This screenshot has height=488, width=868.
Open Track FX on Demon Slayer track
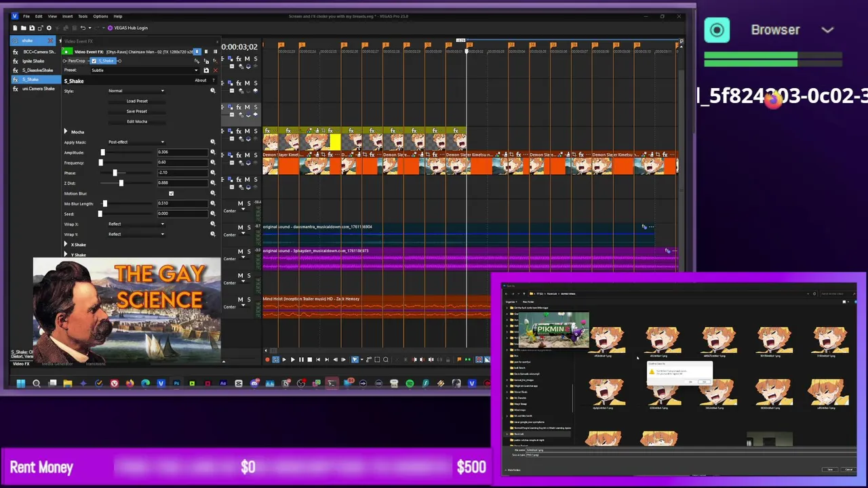[x=239, y=155]
